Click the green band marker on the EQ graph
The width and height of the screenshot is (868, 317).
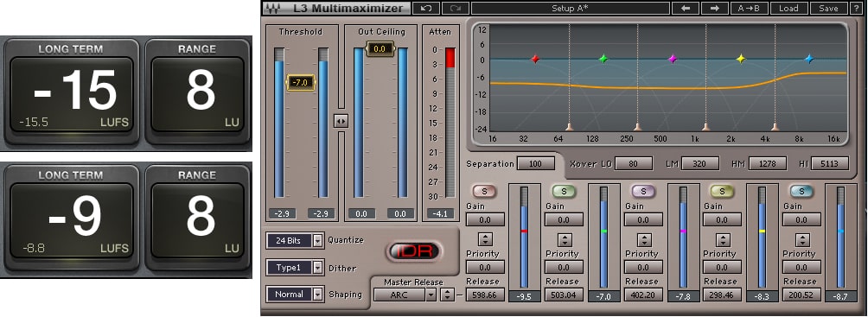(603, 59)
